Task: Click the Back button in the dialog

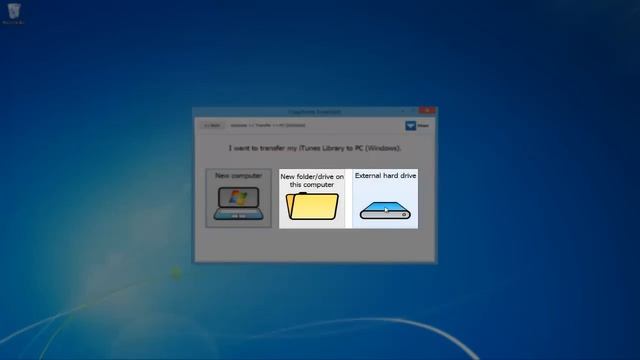Action: (x=212, y=125)
